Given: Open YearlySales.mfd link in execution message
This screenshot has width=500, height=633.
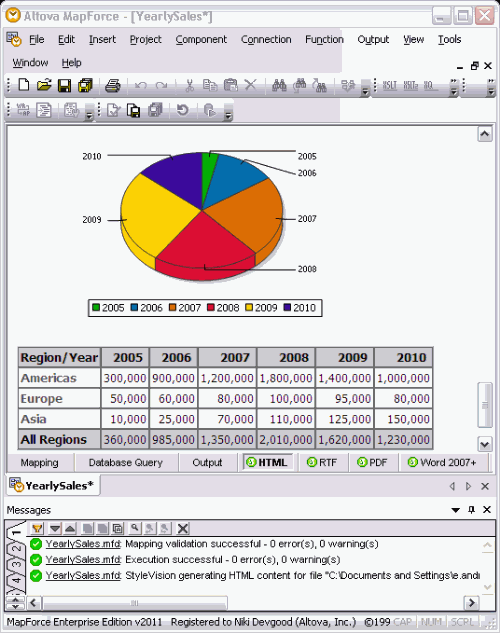Looking at the screenshot, I should [83, 560].
